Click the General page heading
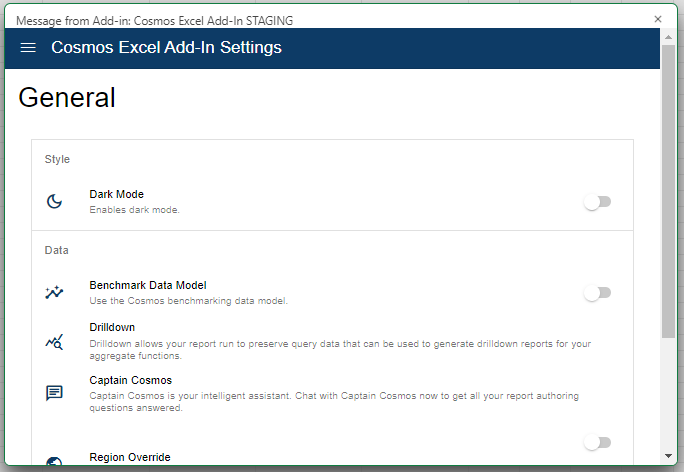The width and height of the screenshot is (684, 472). [67, 97]
